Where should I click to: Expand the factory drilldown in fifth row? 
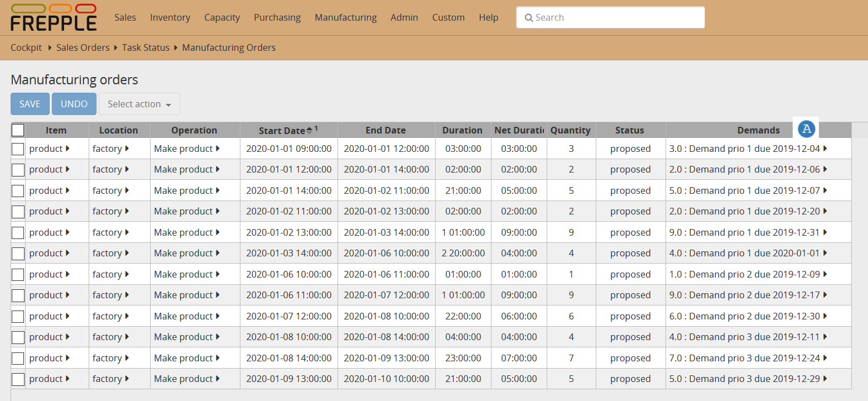pos(127,232)
